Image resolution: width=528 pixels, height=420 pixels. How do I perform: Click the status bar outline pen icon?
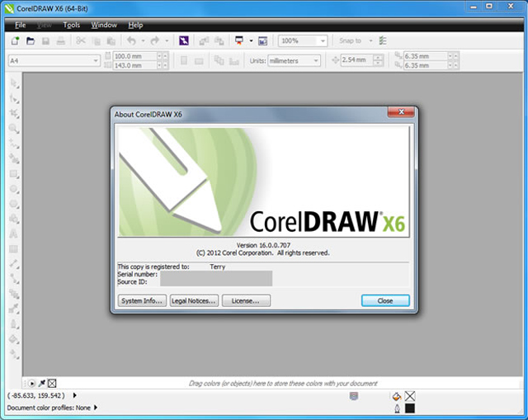(x=397, y=408)
